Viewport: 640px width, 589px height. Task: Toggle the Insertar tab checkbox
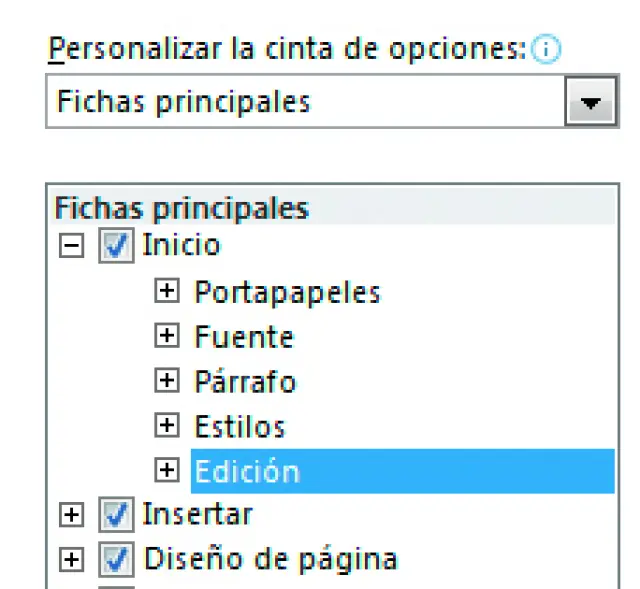point(114,515)
